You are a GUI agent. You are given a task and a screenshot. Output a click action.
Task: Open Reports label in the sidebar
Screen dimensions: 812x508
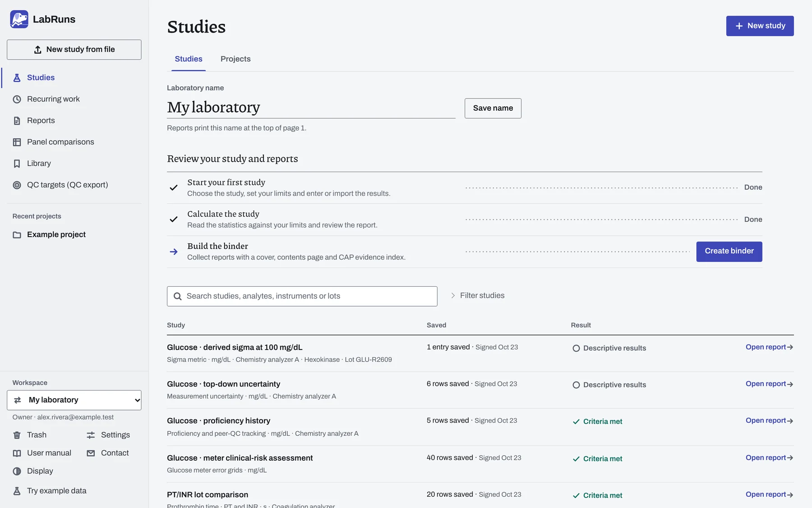point(41,121)
